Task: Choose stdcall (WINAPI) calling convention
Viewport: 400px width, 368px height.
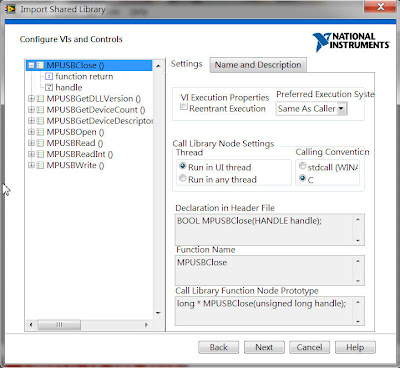Action: (x=302, y=166)
